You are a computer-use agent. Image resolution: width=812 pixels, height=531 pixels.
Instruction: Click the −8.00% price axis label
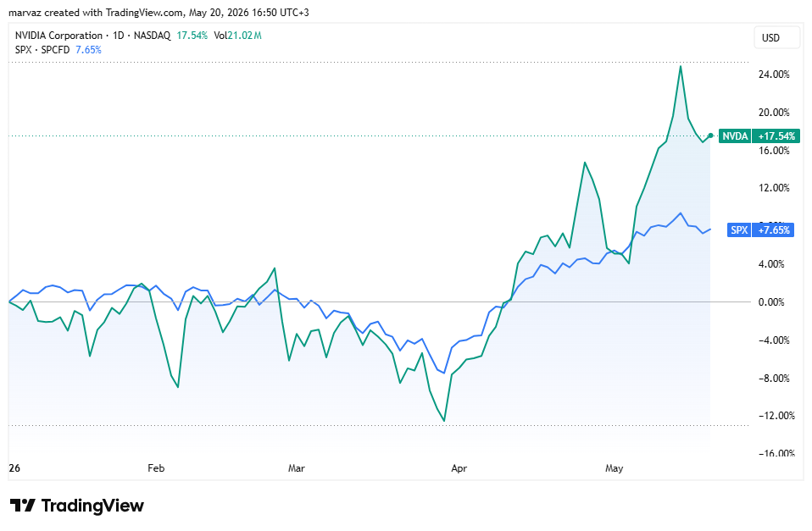click(x=775, y=379)
